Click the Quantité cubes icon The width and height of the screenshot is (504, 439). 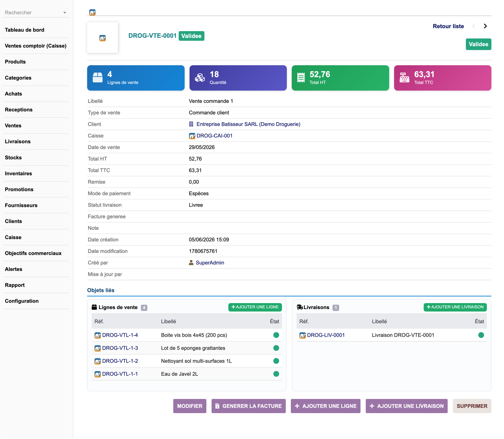(x=200, y=78)
